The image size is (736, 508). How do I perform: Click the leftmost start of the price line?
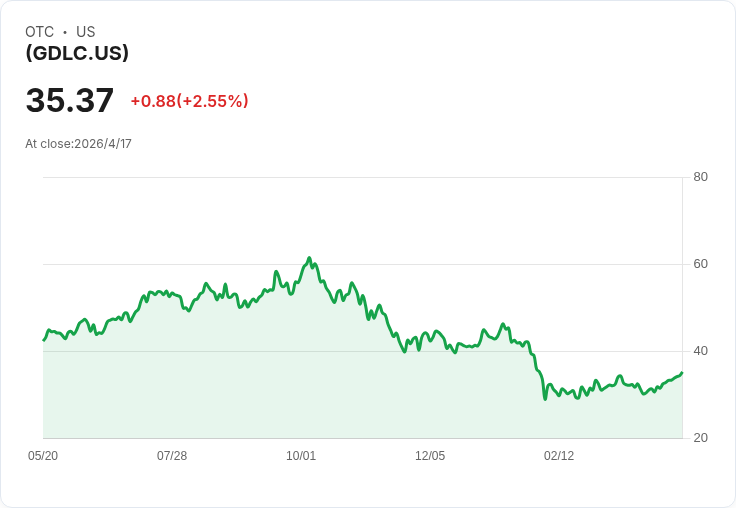pos(43,340)
